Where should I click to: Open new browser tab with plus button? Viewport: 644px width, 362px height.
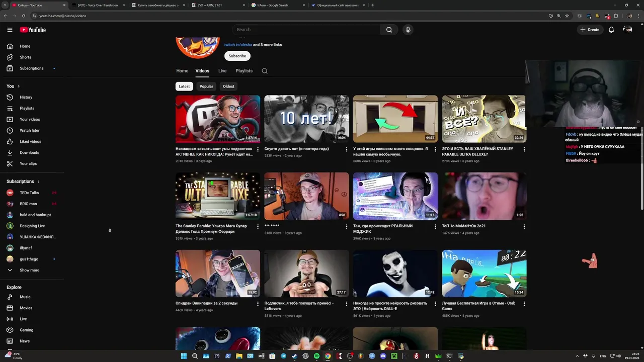click(x=372, y=5)
